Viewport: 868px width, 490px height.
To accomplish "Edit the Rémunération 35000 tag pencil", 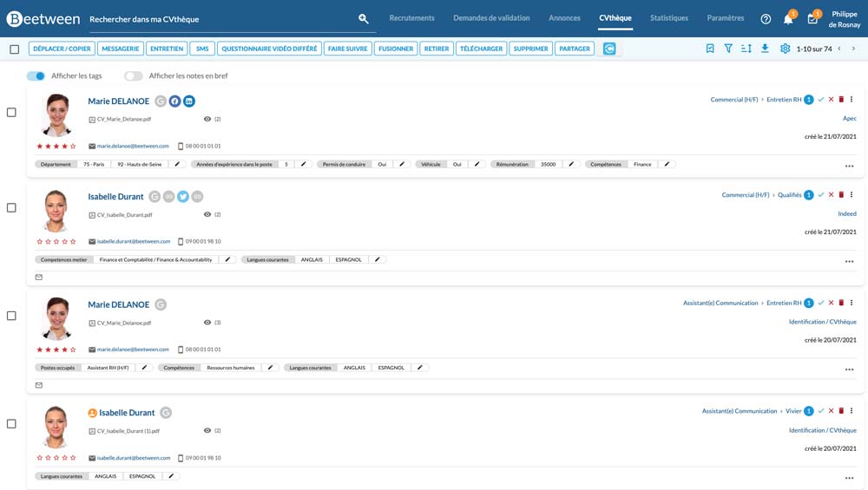I will pos(571,164).
